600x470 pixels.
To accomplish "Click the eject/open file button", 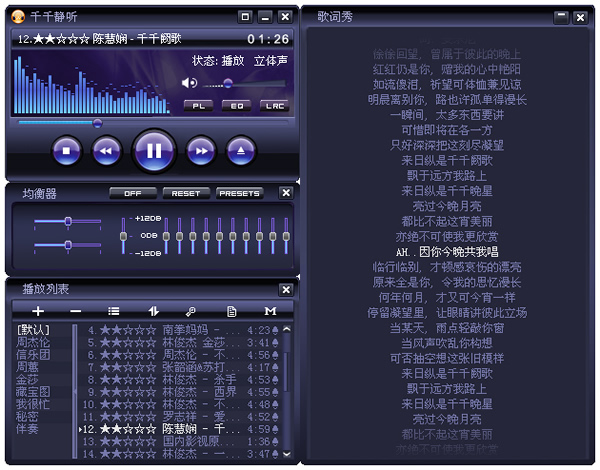I will (241, 151).
